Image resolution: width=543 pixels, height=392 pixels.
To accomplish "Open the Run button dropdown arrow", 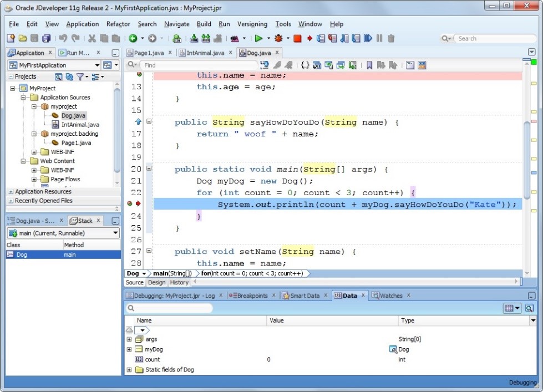I will [268, 38].
